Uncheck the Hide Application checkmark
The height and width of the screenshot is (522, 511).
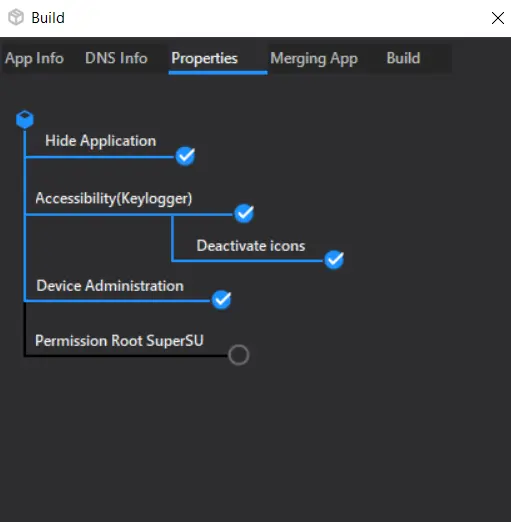tap(185, 156)
